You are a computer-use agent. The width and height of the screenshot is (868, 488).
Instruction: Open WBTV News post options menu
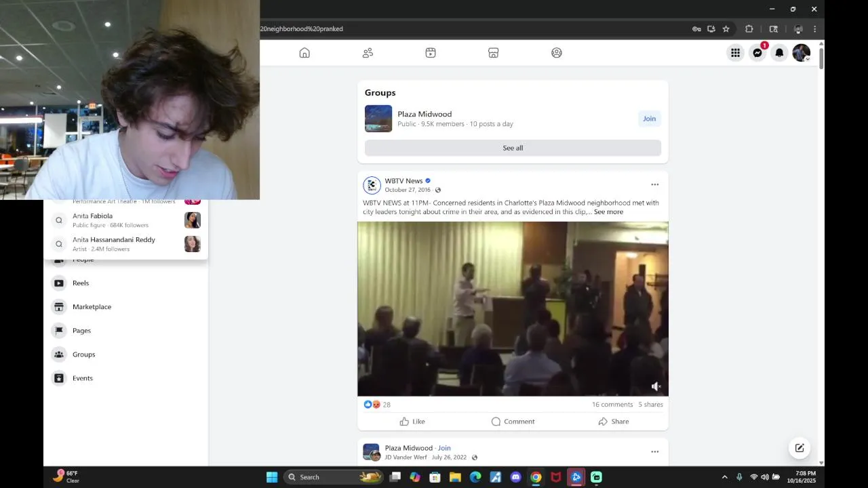click(x=654, y=184)
